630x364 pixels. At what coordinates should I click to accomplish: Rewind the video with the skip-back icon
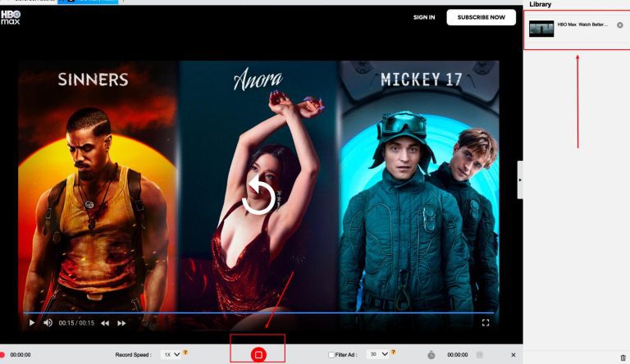coord(105,323)
